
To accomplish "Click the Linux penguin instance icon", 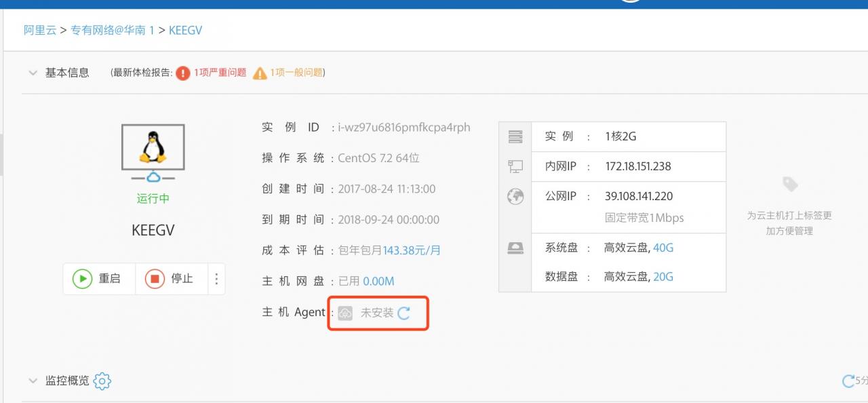I will pyautogui.click(x=153, y=147).
